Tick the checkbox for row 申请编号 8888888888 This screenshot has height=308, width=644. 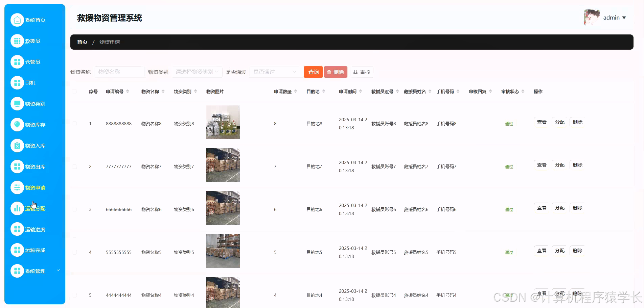(74, 124)
